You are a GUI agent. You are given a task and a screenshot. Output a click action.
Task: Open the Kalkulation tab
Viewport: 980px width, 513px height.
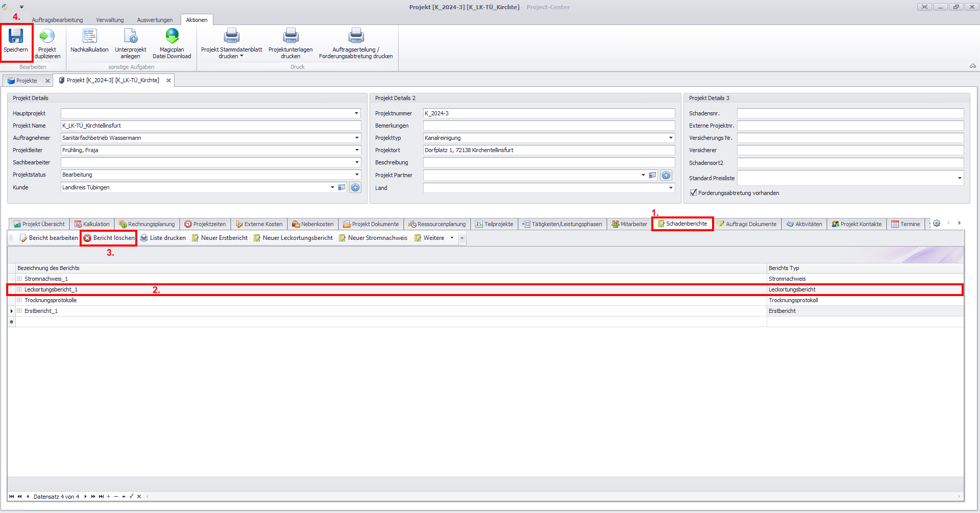click(92, 224)
